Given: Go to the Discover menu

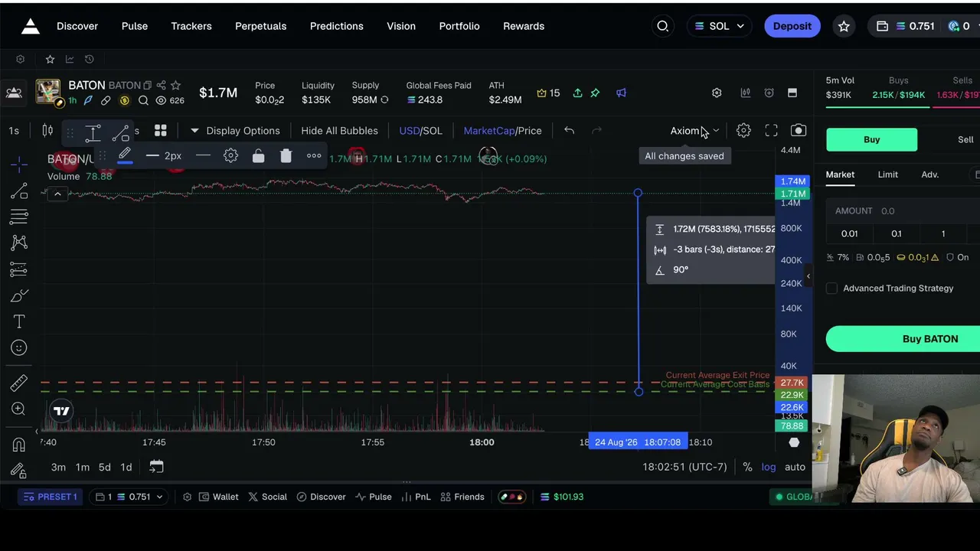Looking at the screenshot, I should click(77, 26).
